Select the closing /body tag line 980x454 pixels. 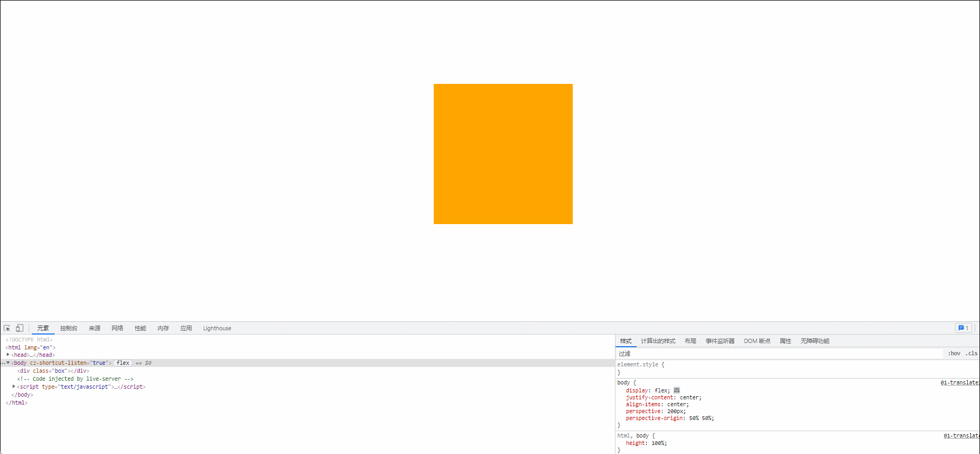tap(22, 395)
